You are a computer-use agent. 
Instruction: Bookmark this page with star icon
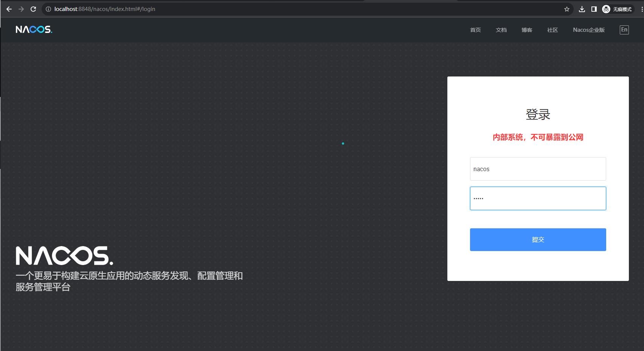566,9
